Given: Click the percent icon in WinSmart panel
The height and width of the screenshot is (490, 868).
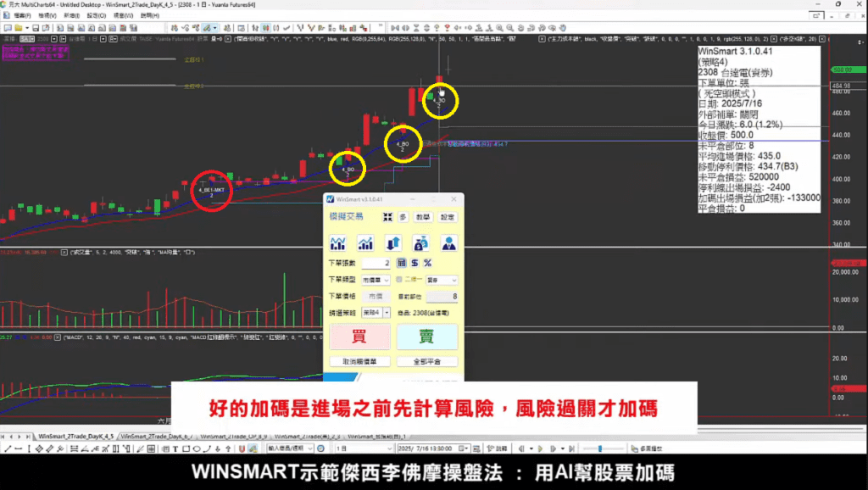Looking at the screenshot, I should (x=427, y=264).
